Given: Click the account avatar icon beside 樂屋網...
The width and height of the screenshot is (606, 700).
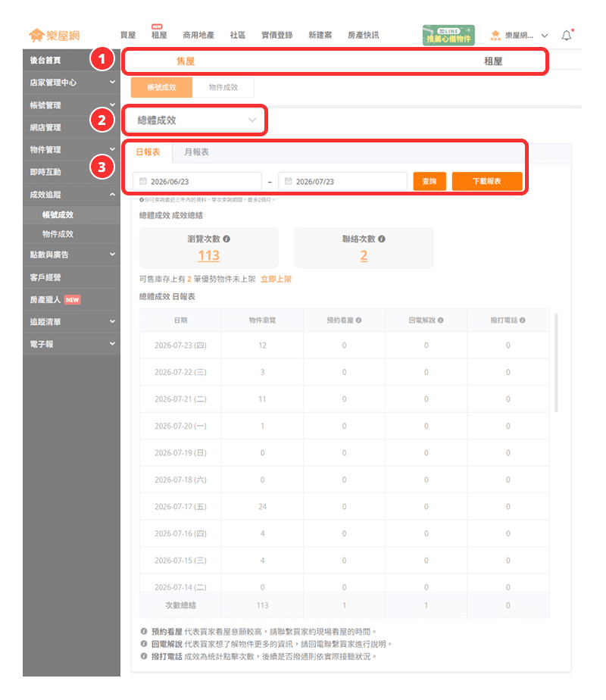Looking at the screenshot, I should [x=495, y=36].
